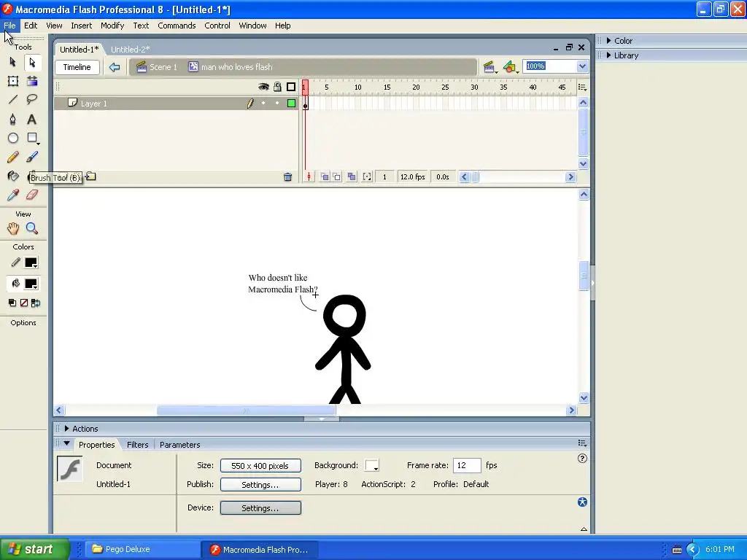Select the Lasso tool
Screen dimensions: 747x560
click(32, 99)
